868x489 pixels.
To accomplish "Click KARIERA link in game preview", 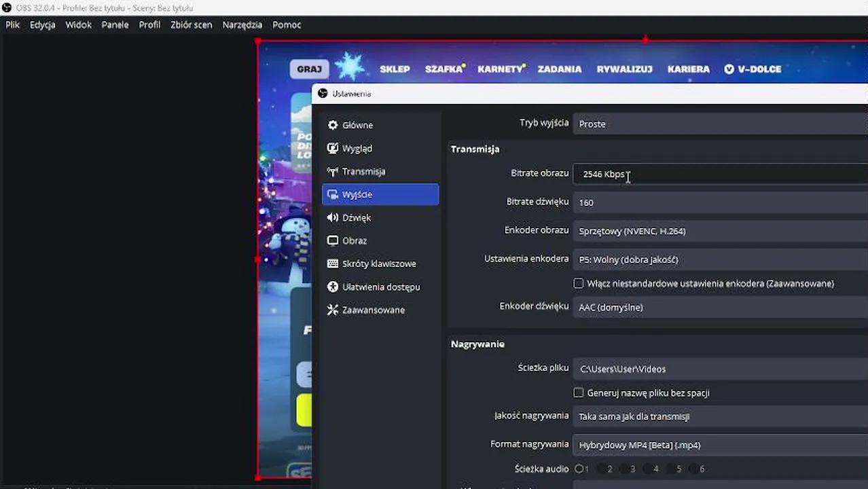I will [x=689, y=69].
